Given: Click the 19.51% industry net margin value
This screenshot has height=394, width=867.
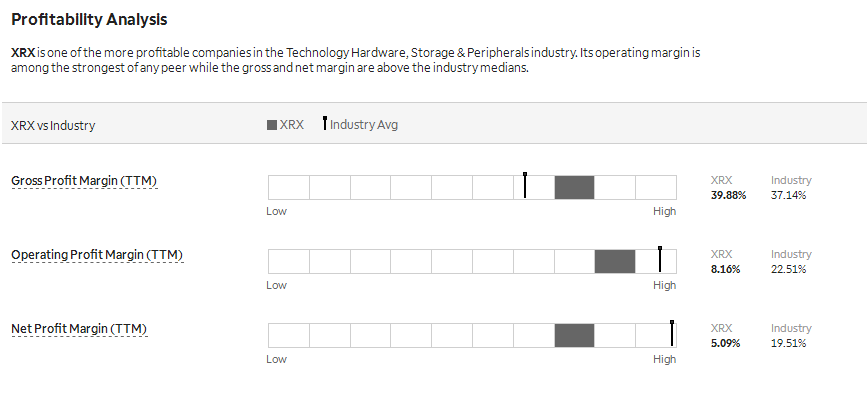Looking at the screenshot, I should coord(788,343).
